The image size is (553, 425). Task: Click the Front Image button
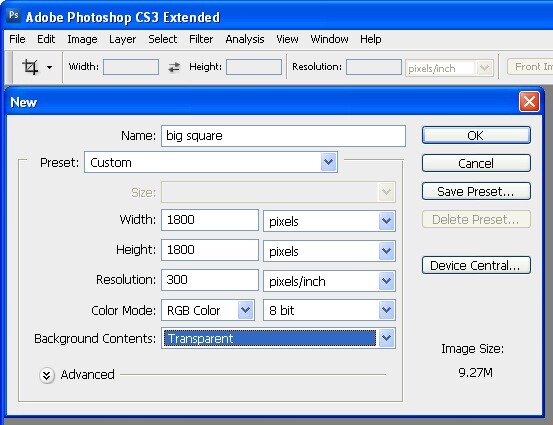(x=530, y=67)
